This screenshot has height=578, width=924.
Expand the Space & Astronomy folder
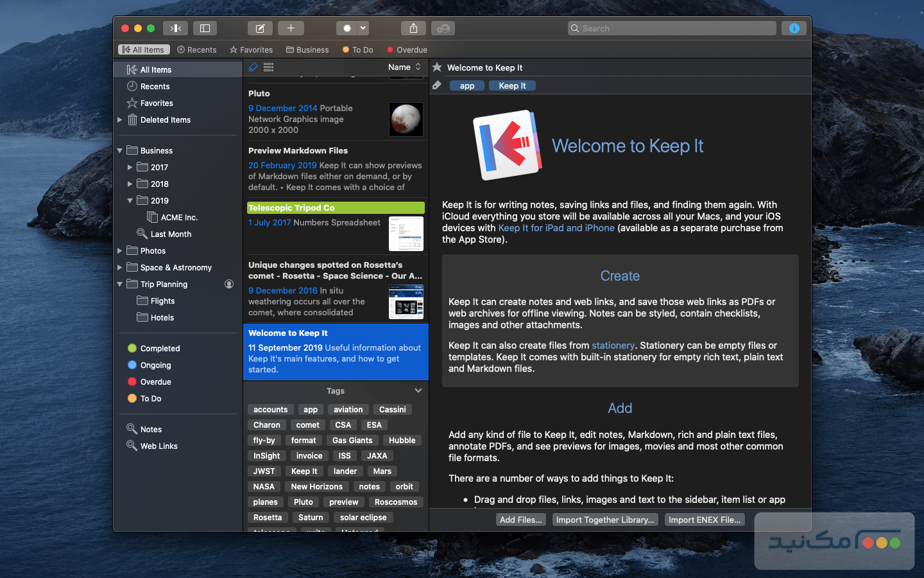(120, 268)
